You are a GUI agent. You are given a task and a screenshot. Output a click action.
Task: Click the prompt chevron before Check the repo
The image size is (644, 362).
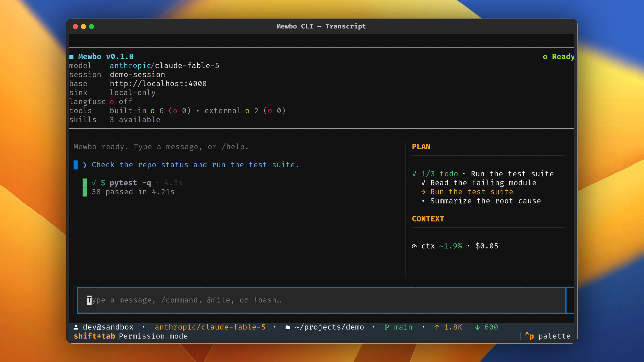[x=85, y=165]
